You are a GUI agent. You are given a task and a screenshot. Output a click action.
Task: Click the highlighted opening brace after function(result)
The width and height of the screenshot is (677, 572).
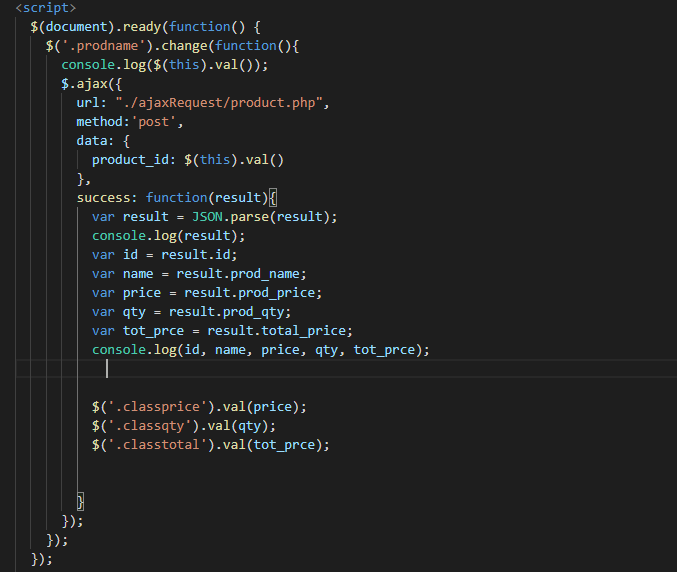[273, 198]
